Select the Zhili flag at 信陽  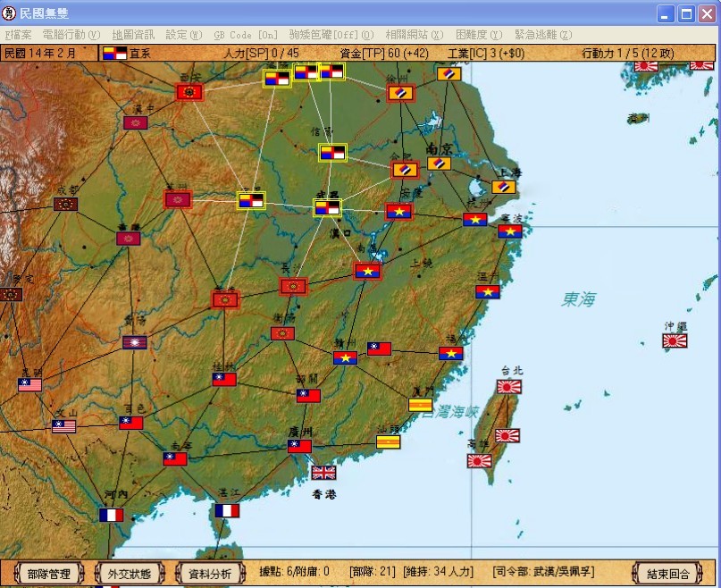click(332, 152)
